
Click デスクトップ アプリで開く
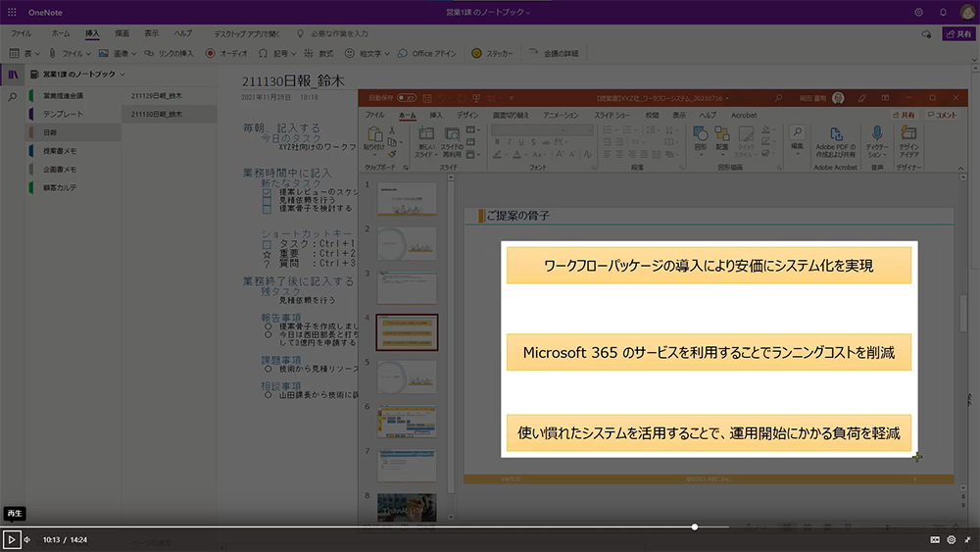(247, 33)
